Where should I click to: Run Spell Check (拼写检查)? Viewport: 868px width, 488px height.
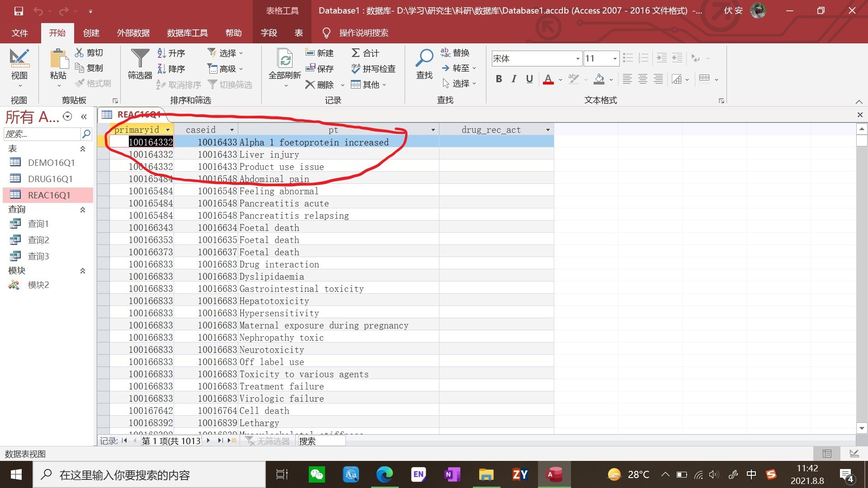[x=373, y=69]
